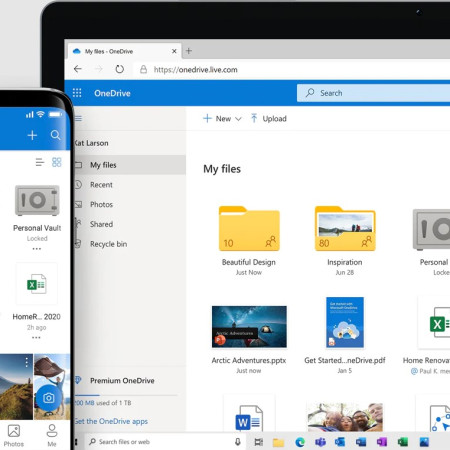Open Excel from the taskbar
Screen dimensions: 450x450
(x=403, y=442)
